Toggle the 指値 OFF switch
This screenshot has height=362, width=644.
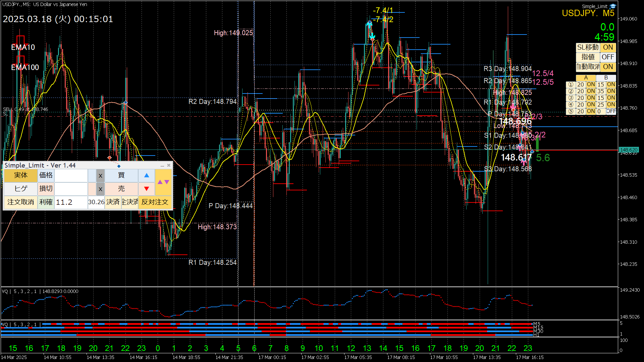point(608,57)
